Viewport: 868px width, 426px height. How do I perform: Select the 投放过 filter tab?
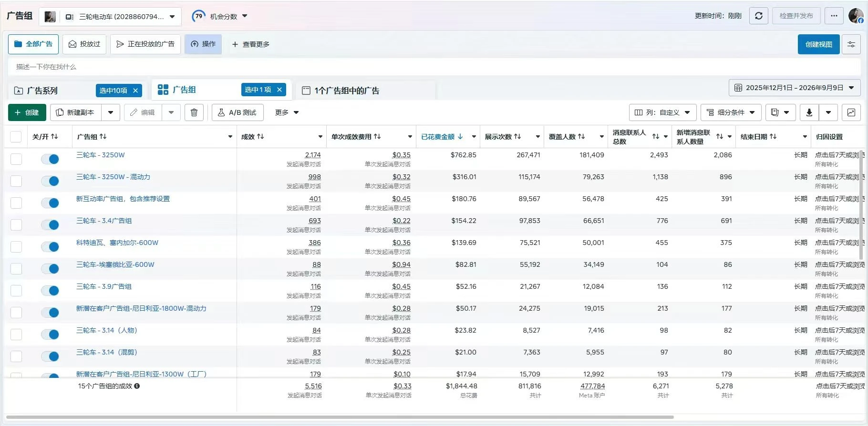[84, 44]
